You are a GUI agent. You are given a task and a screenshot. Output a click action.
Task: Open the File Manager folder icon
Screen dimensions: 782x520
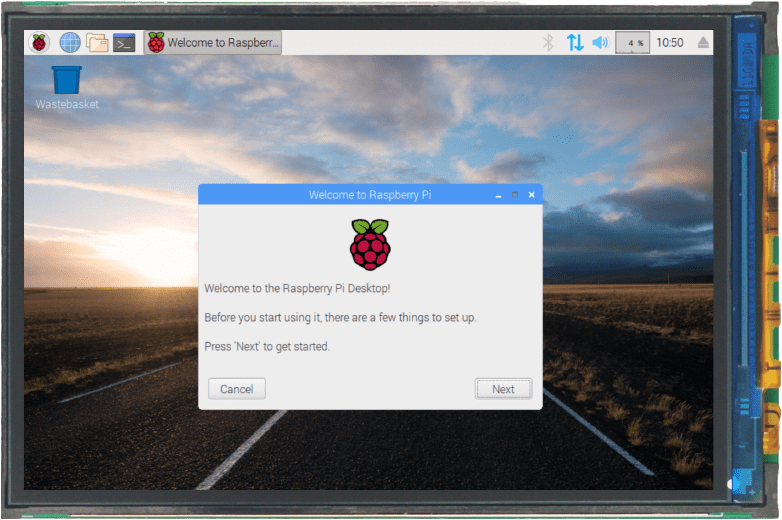coord(97,42)
